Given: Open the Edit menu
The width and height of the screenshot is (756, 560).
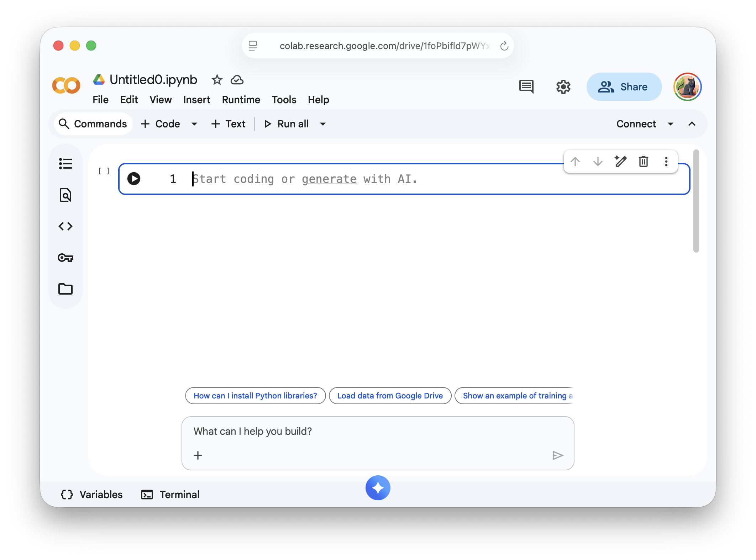Looking at the screenshot, I should click(129, 100).
